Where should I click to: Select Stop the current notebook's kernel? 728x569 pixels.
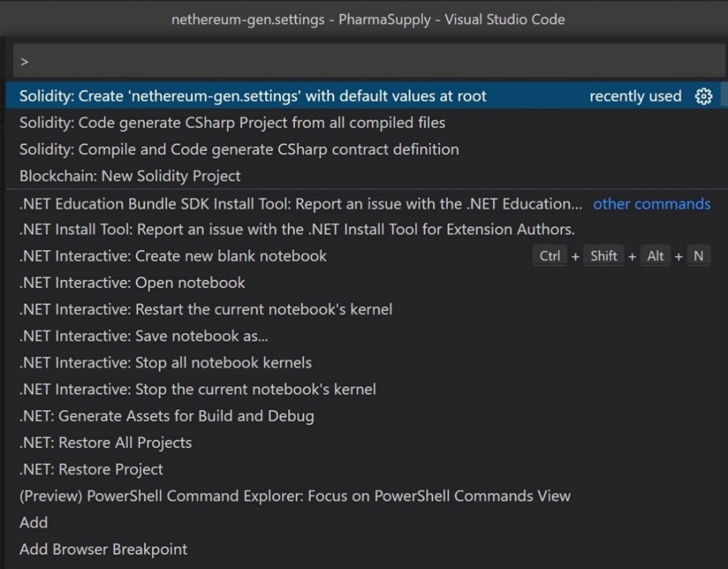pyautogui.click(x=198, y=389)
